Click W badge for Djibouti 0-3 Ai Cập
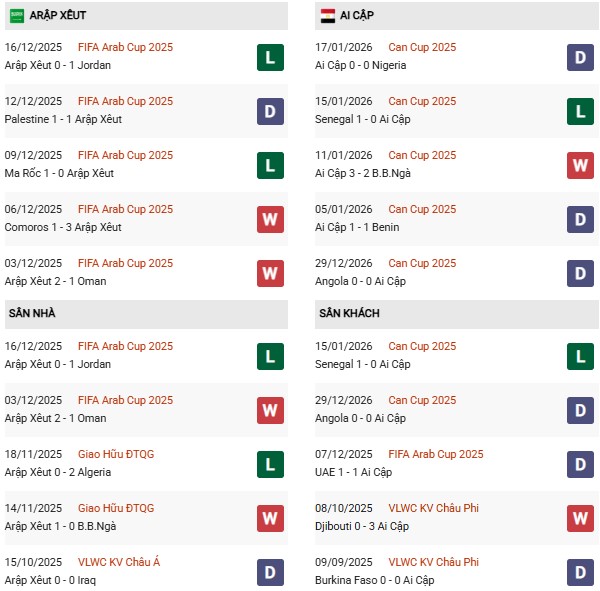600x591 pixels. [581, 518]
